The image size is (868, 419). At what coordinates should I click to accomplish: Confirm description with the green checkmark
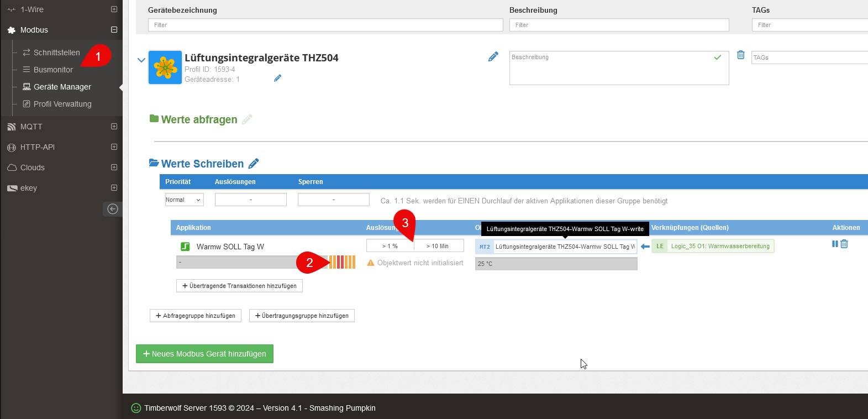(x=717, y=57)
